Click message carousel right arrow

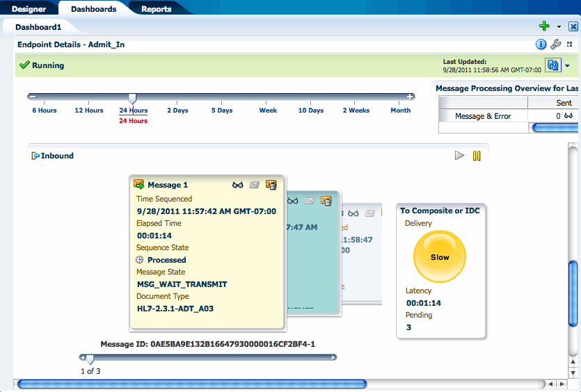click(x=334, y=357)
